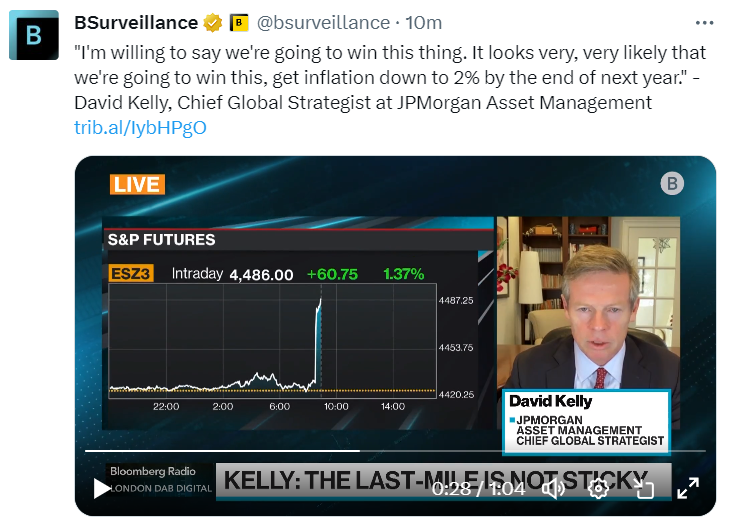Viewport: 729px width, 525px height.
Task: Click the BSurveillance profile avatar
Action: [35, 36]
